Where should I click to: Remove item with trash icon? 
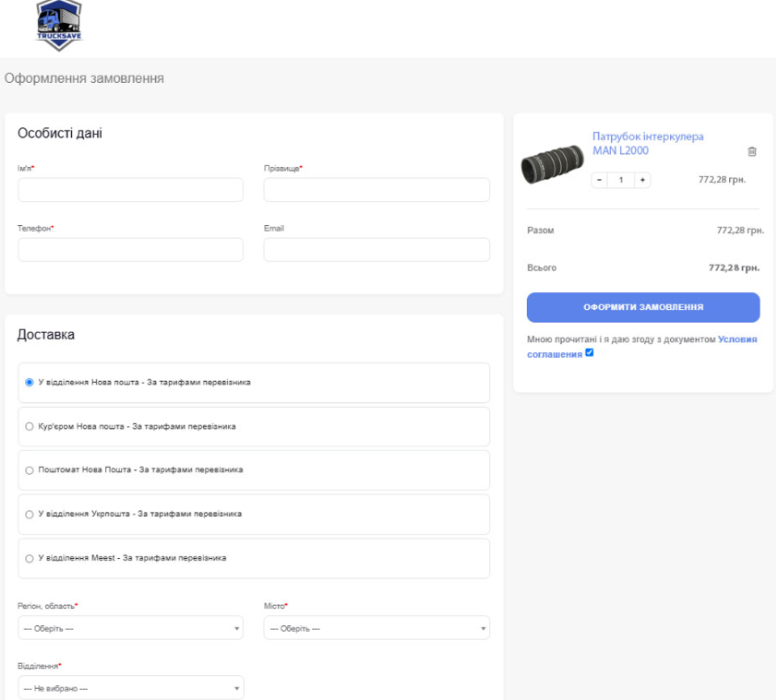tap(751, 151)
